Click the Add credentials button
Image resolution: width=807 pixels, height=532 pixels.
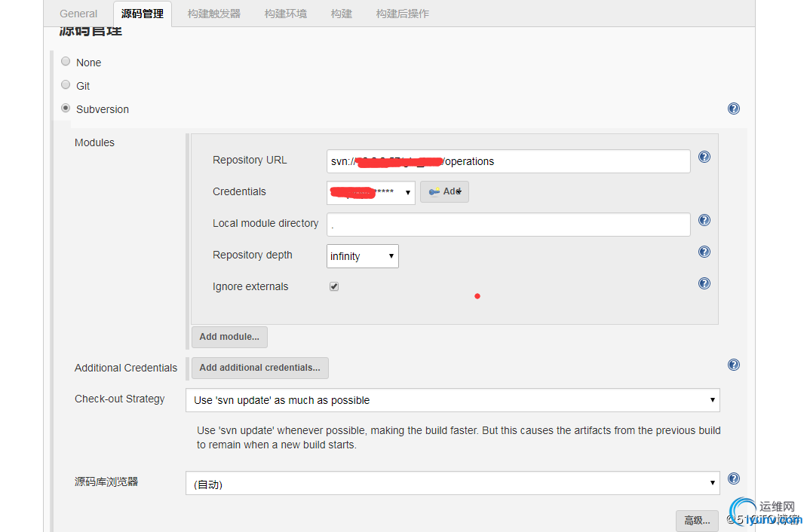pos(444,191)
